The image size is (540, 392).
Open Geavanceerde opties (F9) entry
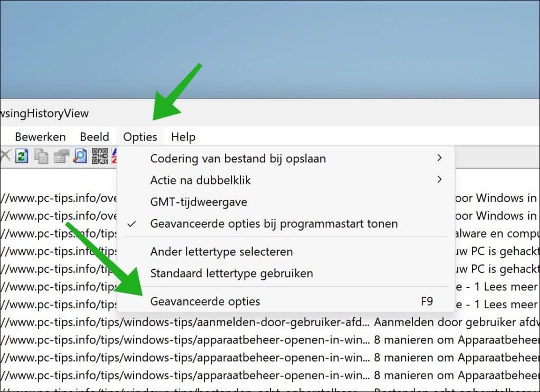point(286,301)
